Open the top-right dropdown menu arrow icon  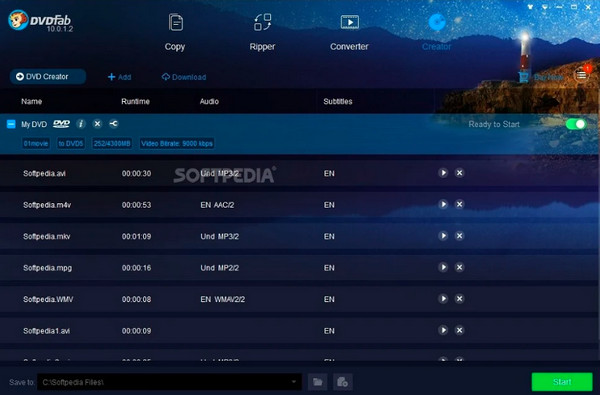(545, 7)
